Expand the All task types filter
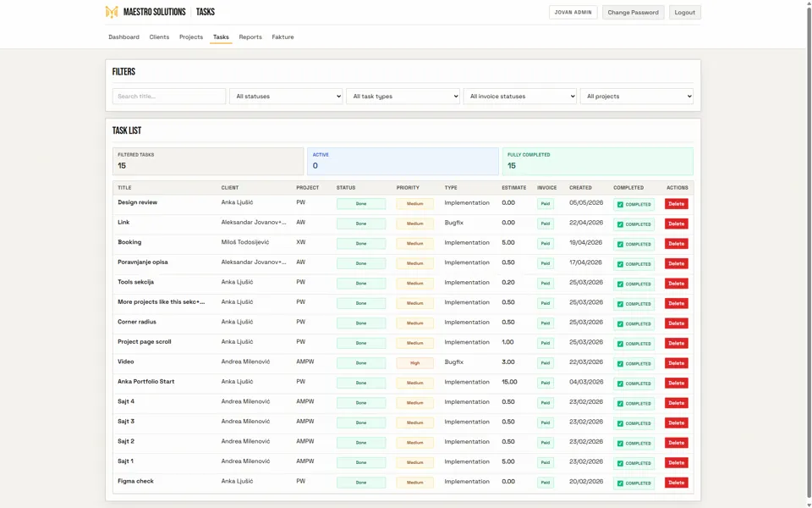Viewport: 812px width, 508px height. [x=403, y=96]
